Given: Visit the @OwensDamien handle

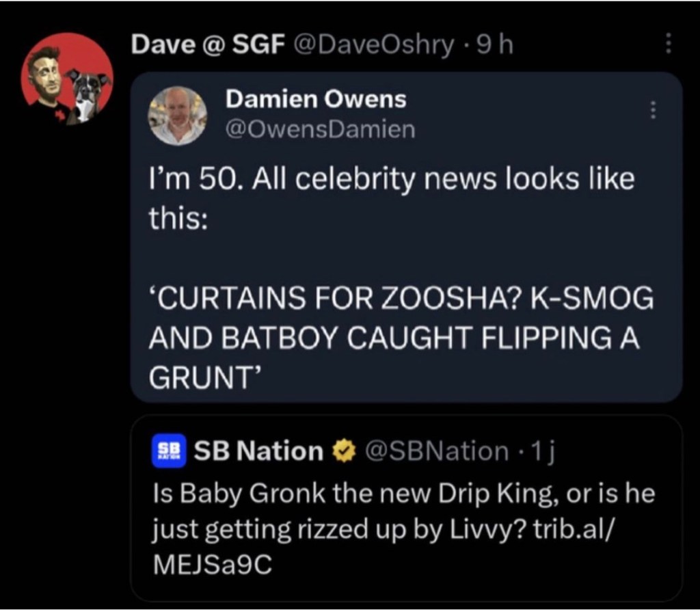Looking at the screenshot, I should tap(320, 129).
